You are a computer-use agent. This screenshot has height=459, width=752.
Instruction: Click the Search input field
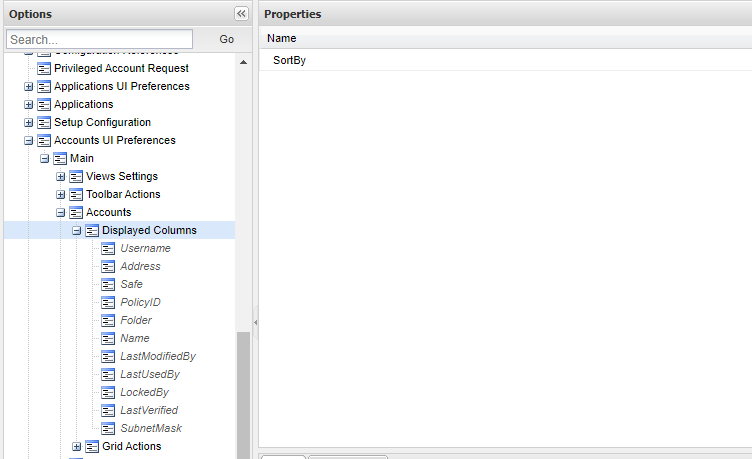coord(99,39)
